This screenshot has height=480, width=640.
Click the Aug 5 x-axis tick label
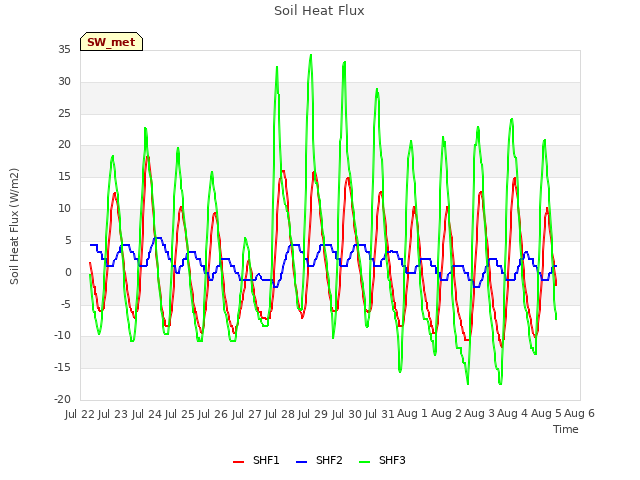[x=546, y=414]
